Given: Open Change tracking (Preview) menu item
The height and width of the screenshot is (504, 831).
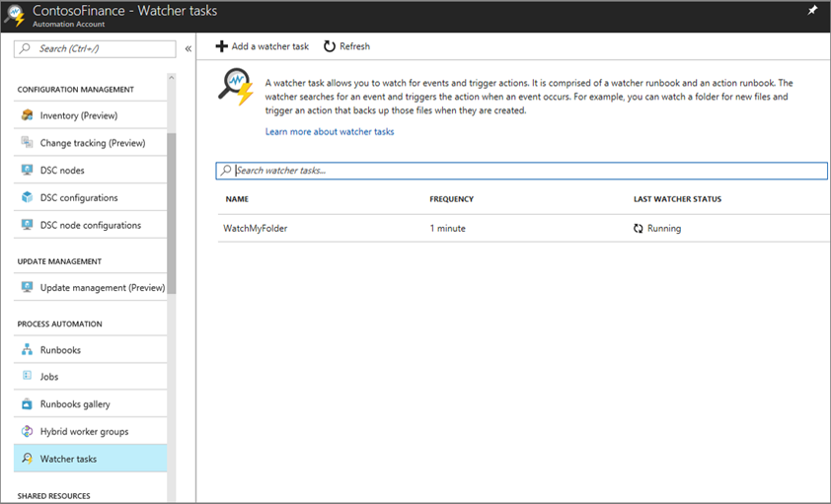Looking at the screenshot, I should tap(90, 142).
